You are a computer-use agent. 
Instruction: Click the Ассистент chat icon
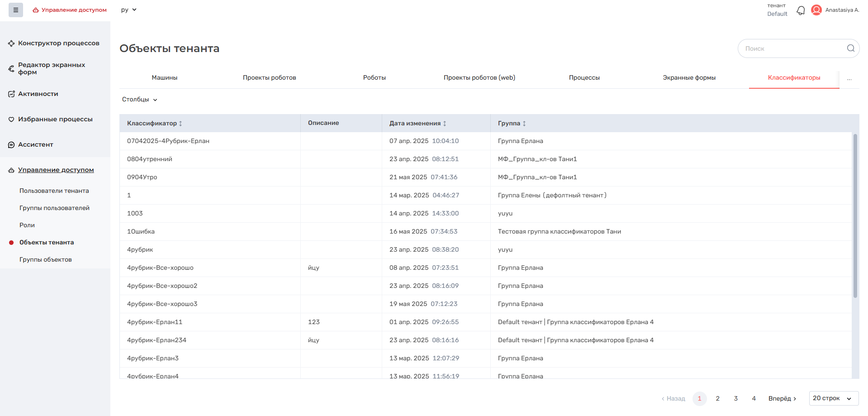coord(11,145)
